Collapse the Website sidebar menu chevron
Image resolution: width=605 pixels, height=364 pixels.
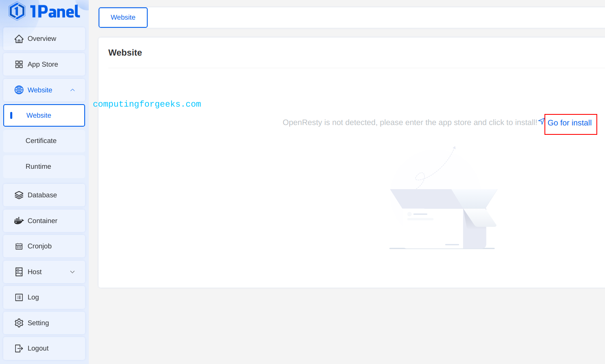tap(72, 90)
